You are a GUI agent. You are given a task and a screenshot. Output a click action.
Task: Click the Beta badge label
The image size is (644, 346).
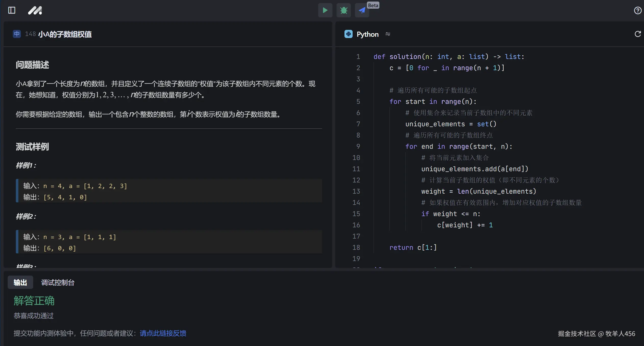pyautogui.click(x=373, y=5)
